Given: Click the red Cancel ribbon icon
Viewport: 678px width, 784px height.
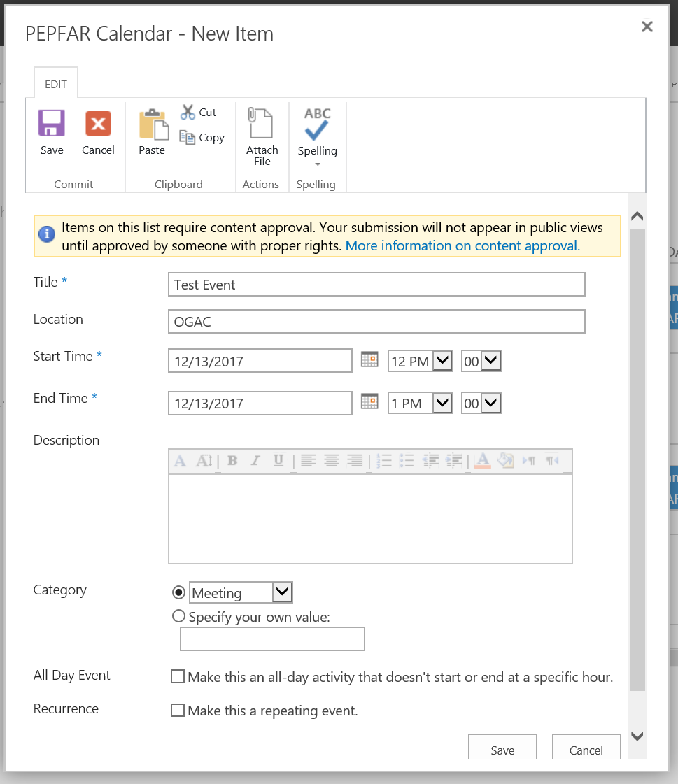Looking at the screenshot, I should [98, 123].
